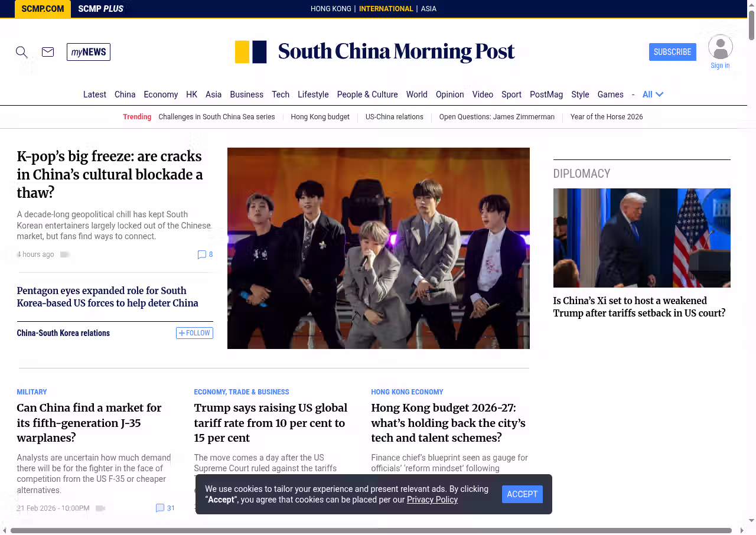Open the myNEWS icon button
The width and height of the screenshot is (756, 535).
coord(89,52)
